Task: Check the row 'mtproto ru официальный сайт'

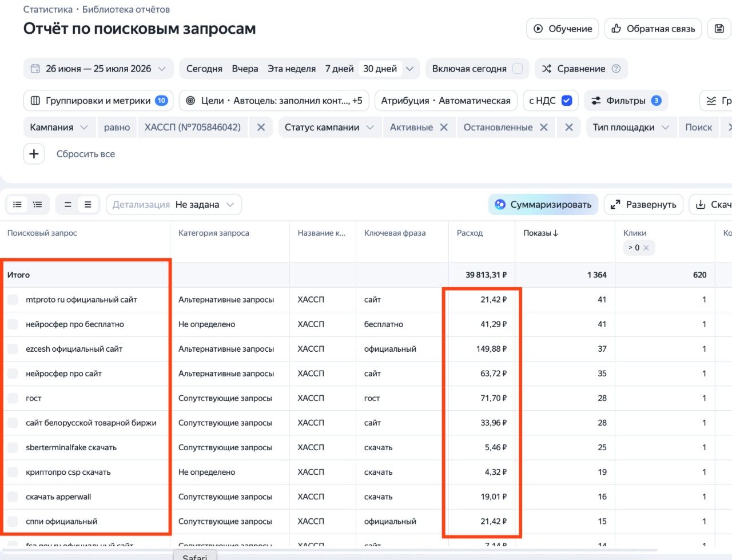Action: [x=13, y=300]
